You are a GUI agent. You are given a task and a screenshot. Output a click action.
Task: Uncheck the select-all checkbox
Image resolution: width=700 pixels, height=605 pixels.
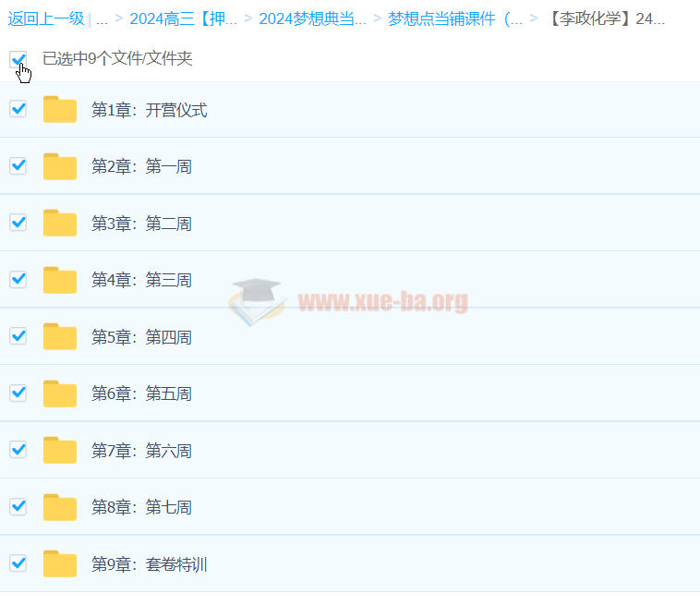click(x=18, y=59)
